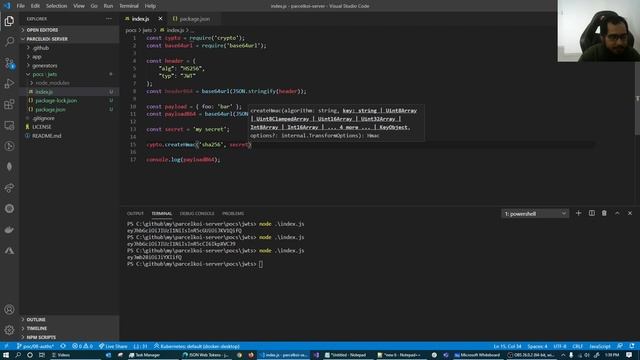
Task: Expand the NPM Scripts section
Action: pos(69,337)
